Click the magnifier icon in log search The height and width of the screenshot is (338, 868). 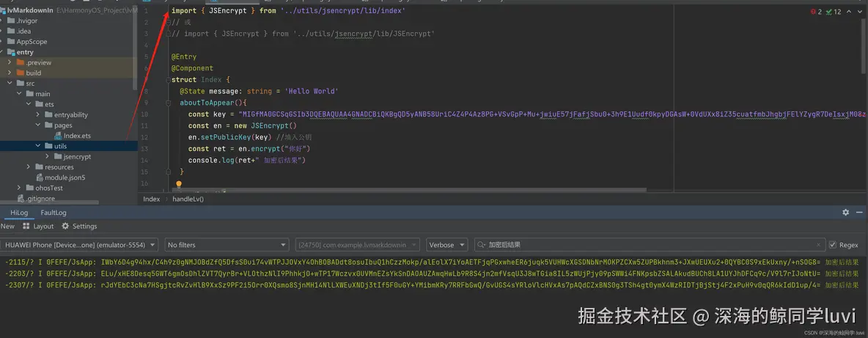pos(480,244)
